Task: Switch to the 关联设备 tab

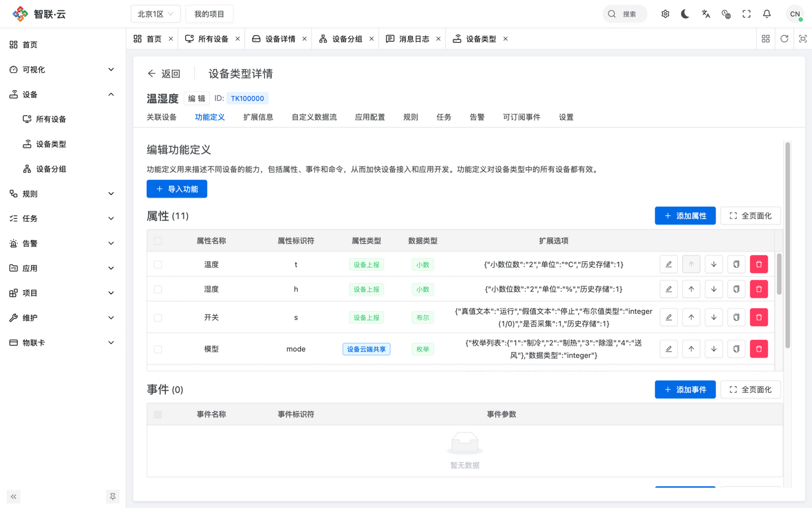Action: (162, 117)
